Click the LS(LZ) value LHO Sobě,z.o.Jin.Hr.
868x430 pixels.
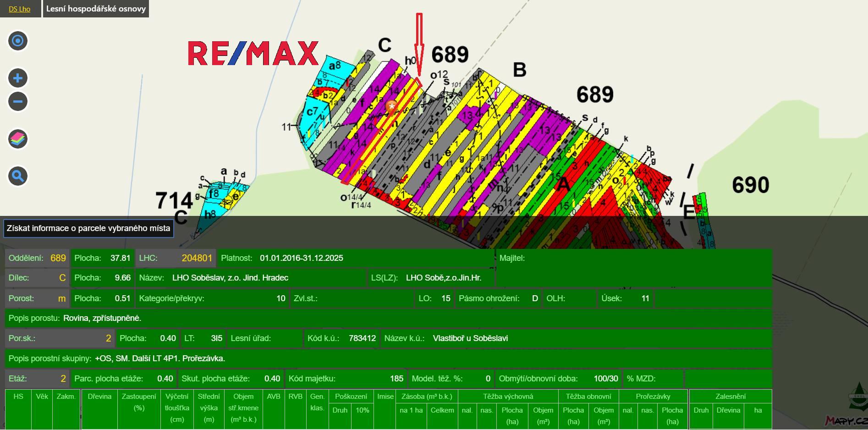click(x=444, y=278)
